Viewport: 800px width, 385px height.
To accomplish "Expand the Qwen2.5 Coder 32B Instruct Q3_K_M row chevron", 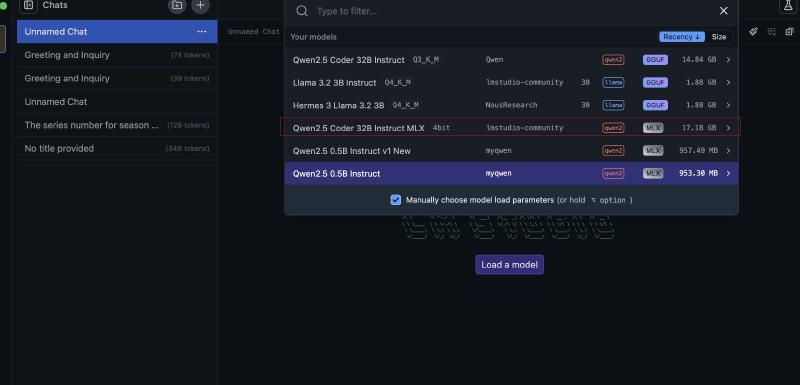I will tap(728, 60).
